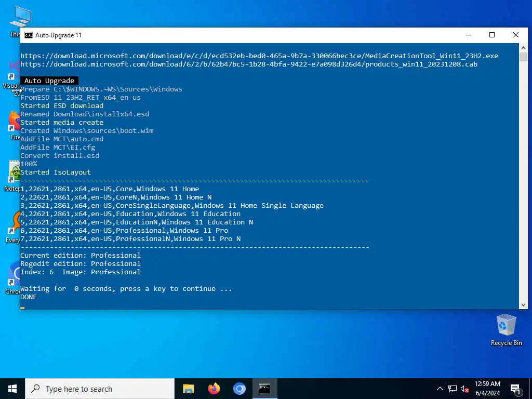Select the Recycle Bin desktop icon
This screenshot has height=399, width=532.
[506, 330]
